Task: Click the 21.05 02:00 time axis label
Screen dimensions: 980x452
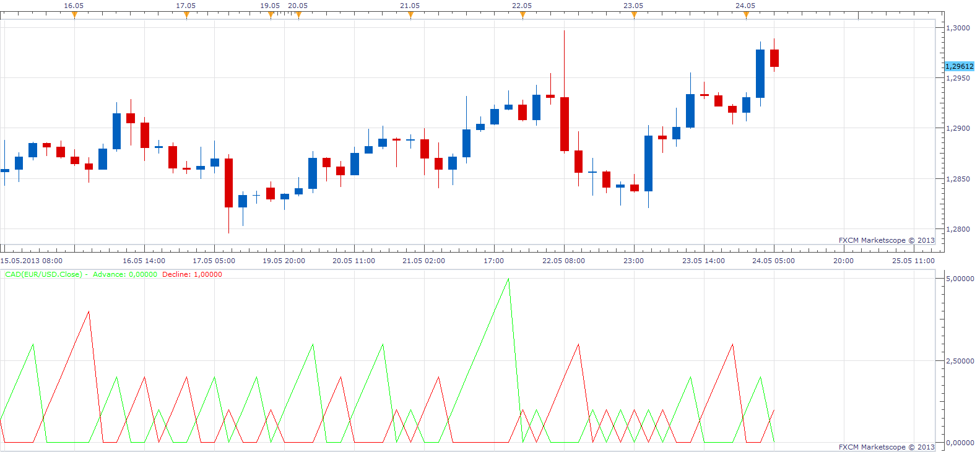Action: (424, 261)
